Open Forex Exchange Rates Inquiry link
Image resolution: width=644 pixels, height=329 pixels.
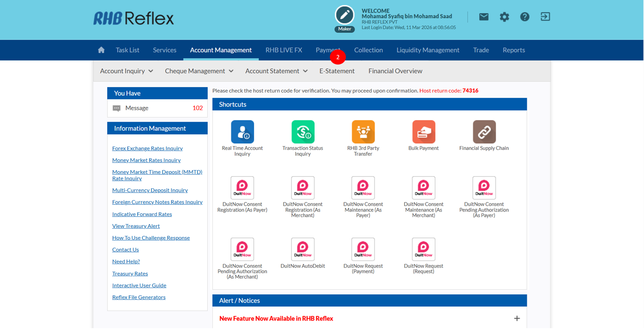147,148
